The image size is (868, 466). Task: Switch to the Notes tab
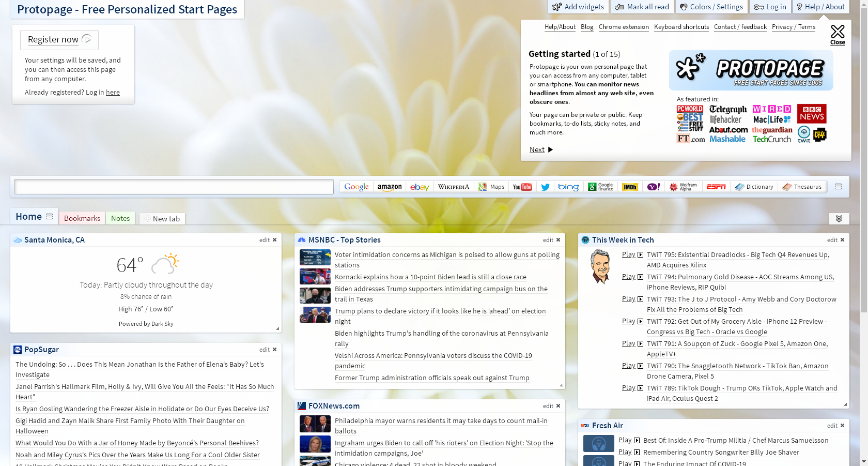tap(120, 218)
